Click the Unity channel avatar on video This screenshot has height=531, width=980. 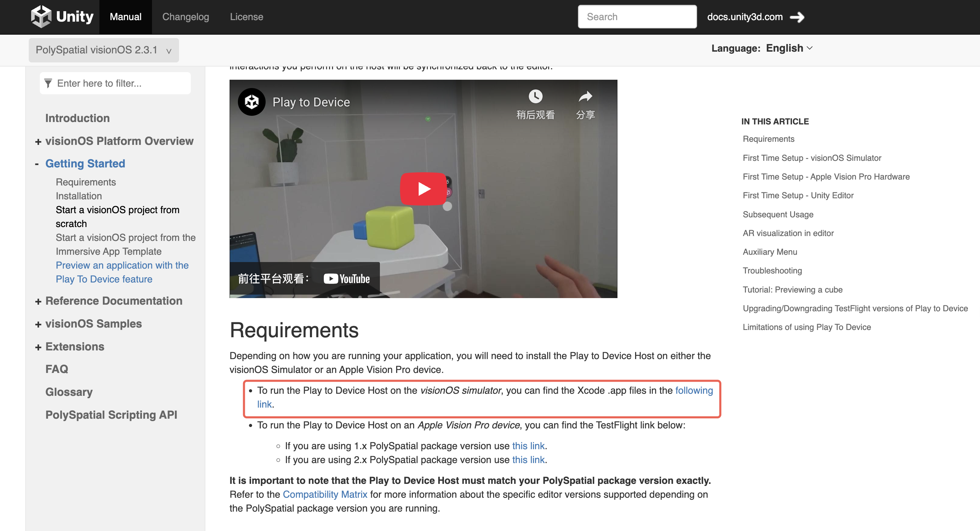click(251, 102)
